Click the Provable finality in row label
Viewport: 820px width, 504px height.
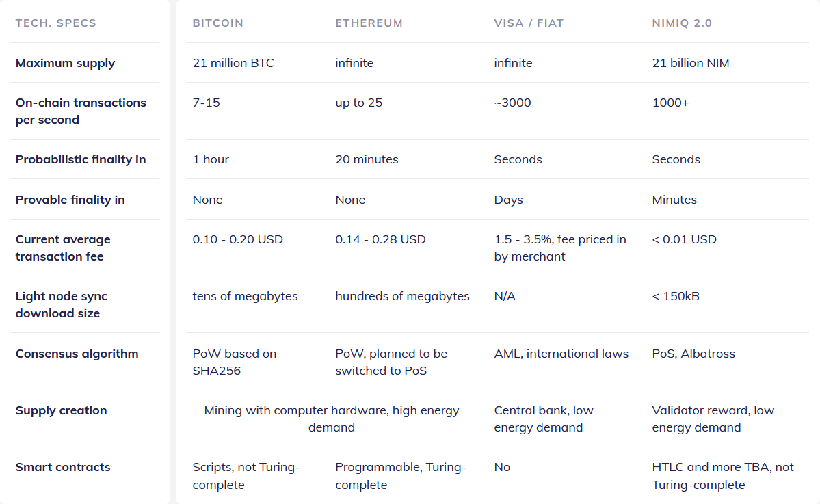[70, 200]
